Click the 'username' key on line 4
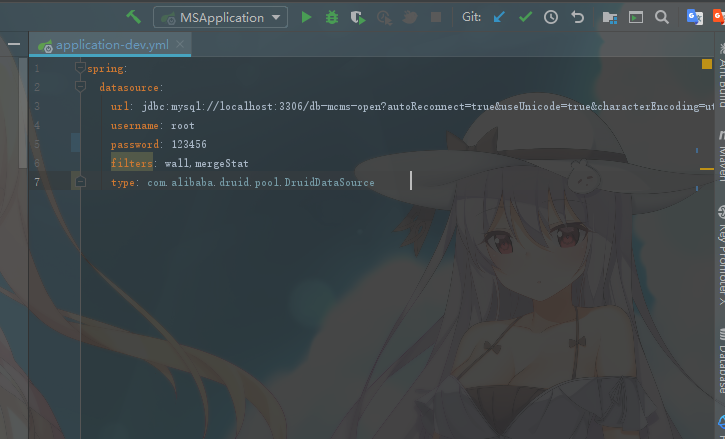The width and height of the screenshot is (725, 439). pyautogui.click(x=135, y=125)
